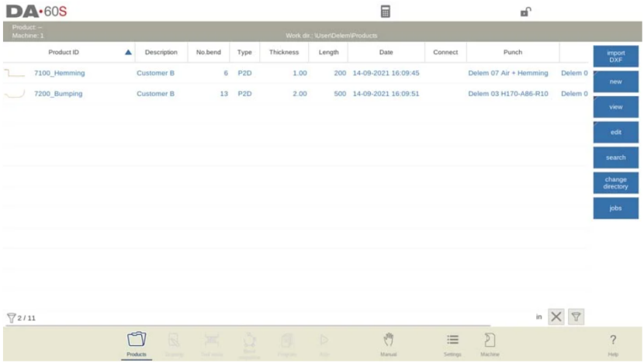The height and width of the screenshot is (363, 644).
Task: Open Help question mark icon
Action: (613, 344)
